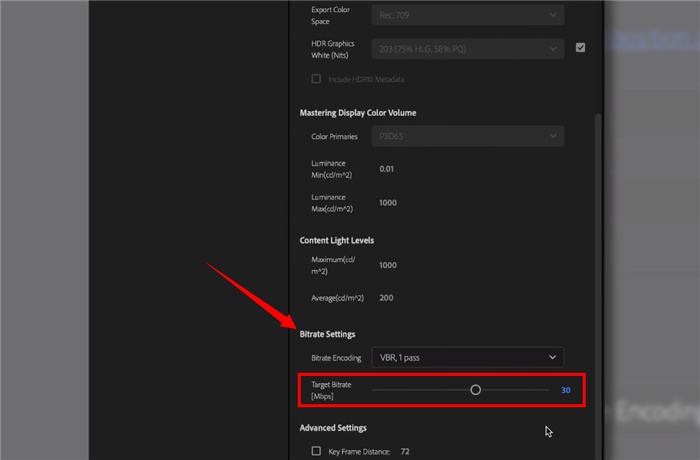Click the Content Light Maximum value 1000

point(388,265)
